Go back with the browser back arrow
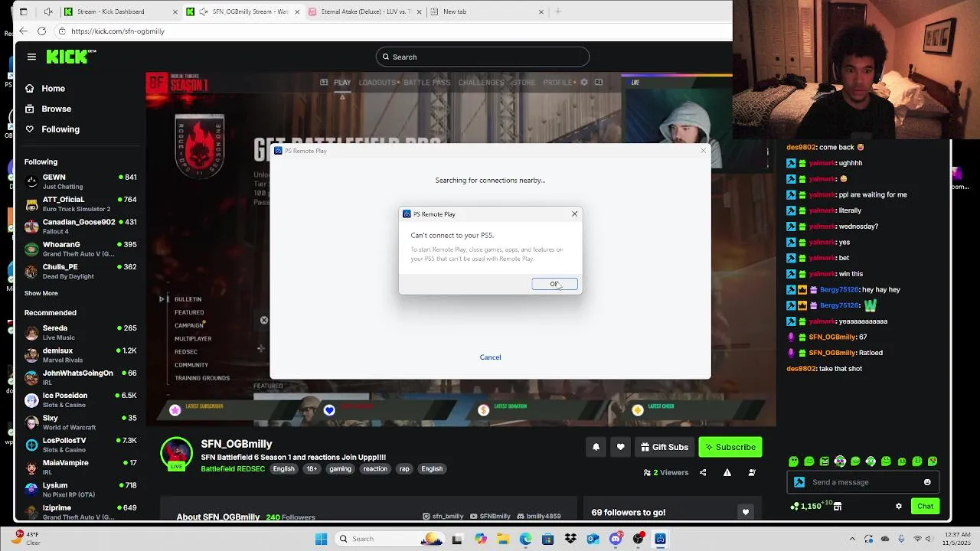 coord(23,31)
